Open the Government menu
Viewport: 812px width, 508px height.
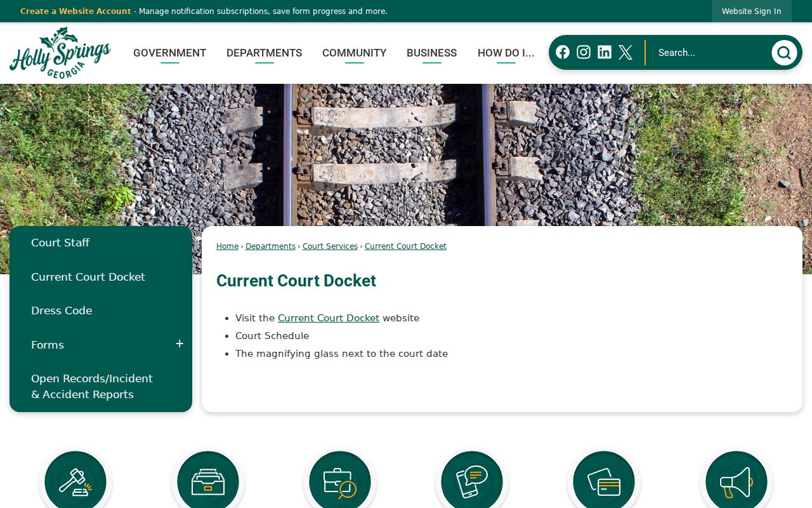point(169,53)
